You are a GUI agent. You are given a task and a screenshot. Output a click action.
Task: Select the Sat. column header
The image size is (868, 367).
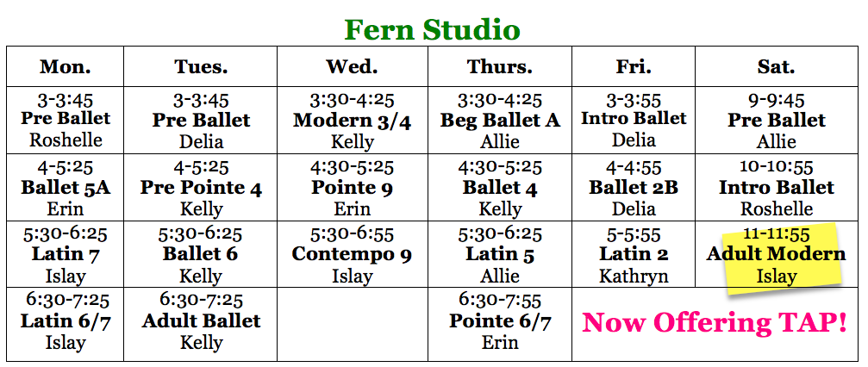tap(776, 66)
